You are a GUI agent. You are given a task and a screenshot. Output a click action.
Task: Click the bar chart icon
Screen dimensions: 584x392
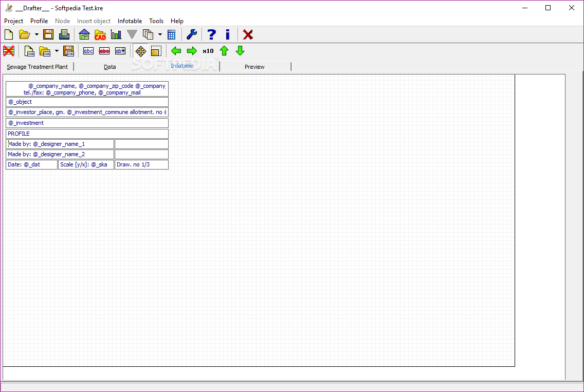point(116,34)
